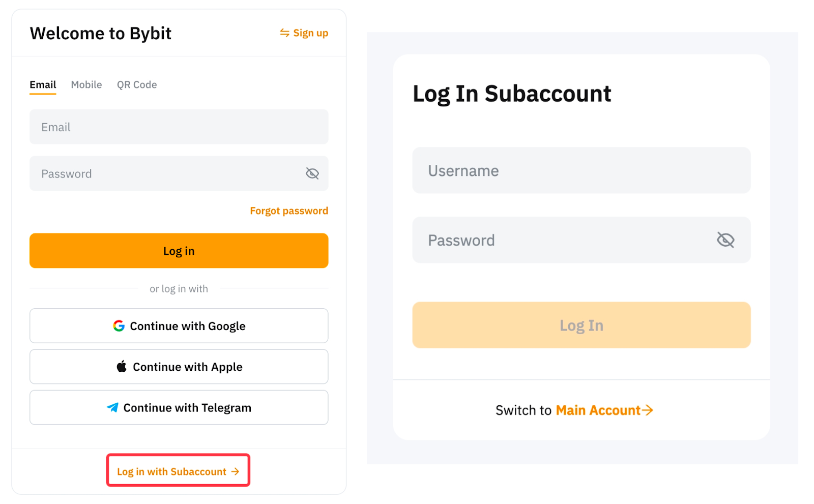The width and height of the screenshot is (814, 504).
Task: Click the arrow next to Main Account
Action: [648, 410]
